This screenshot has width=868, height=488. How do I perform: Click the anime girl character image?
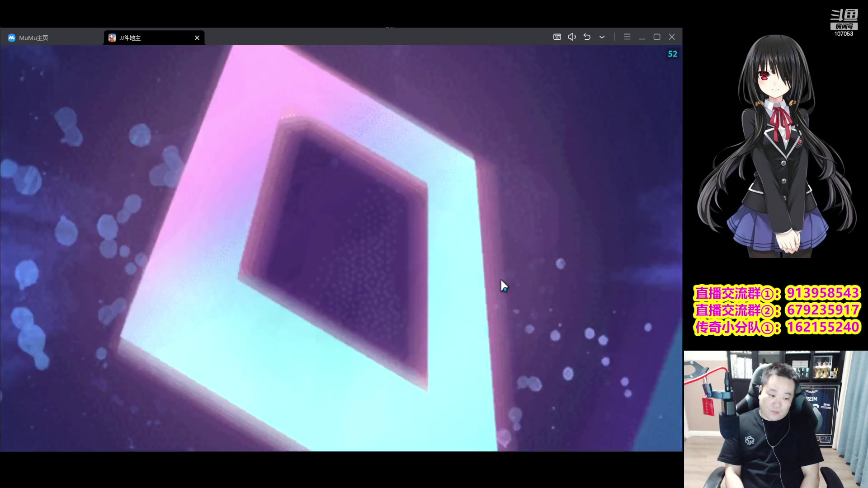(x=776, y=146)
